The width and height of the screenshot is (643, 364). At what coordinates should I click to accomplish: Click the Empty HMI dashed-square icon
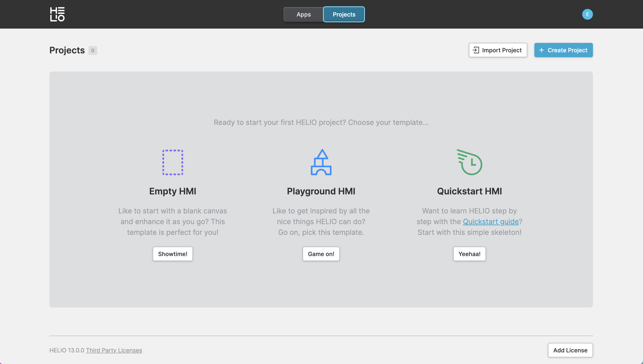pyautogui.click(x=173, y=162)
